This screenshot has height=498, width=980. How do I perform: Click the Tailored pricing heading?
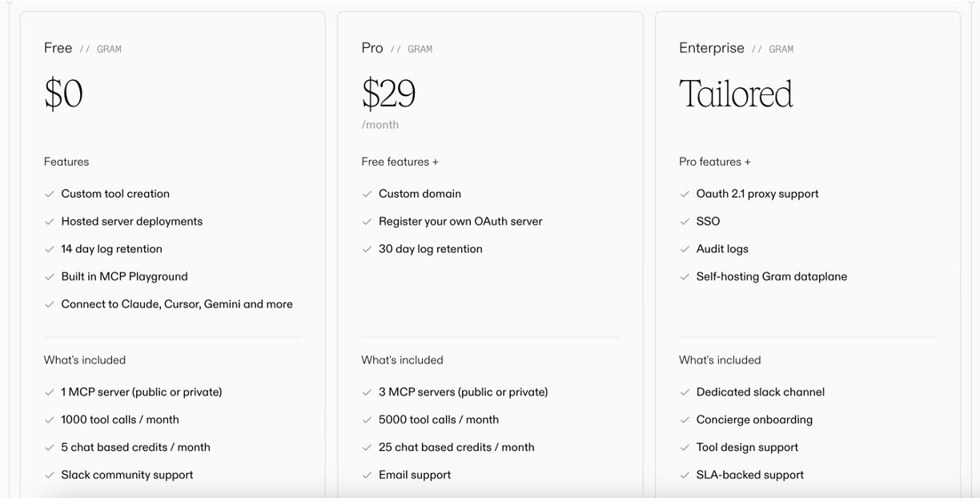(736, 94)
